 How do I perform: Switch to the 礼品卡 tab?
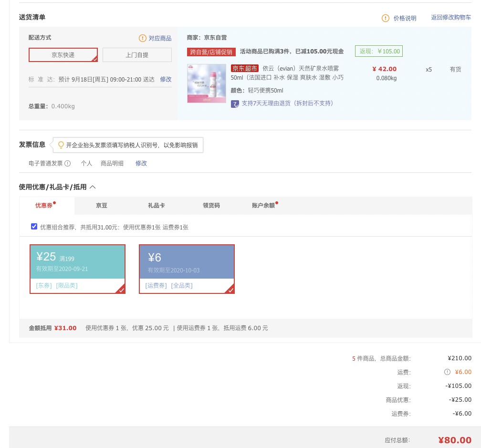point(157,206)
